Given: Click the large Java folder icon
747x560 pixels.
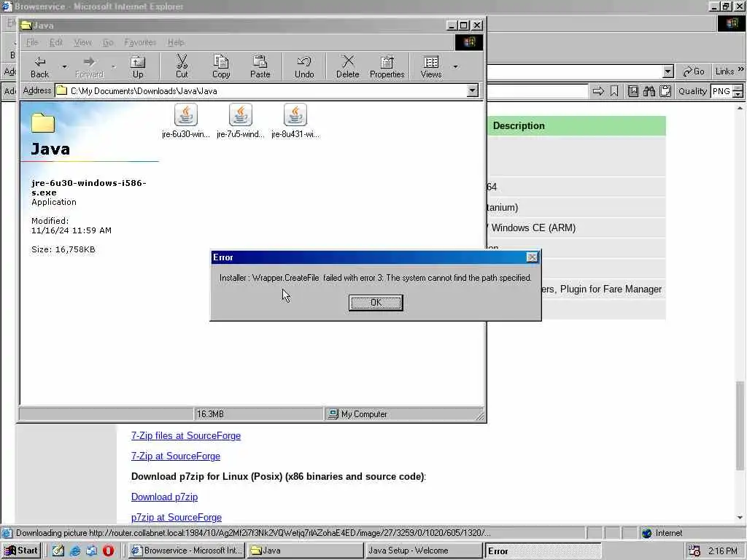Looking at the screenshot, I should point(43,122).
